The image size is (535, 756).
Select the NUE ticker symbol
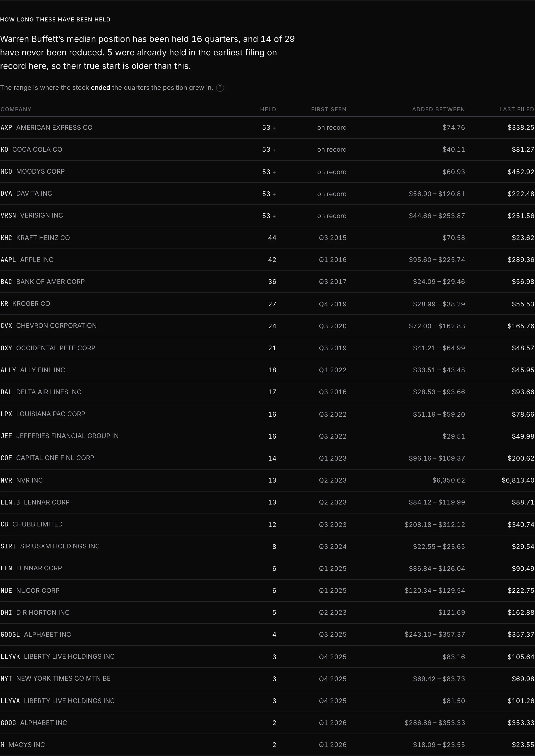(x=6, y=591)
